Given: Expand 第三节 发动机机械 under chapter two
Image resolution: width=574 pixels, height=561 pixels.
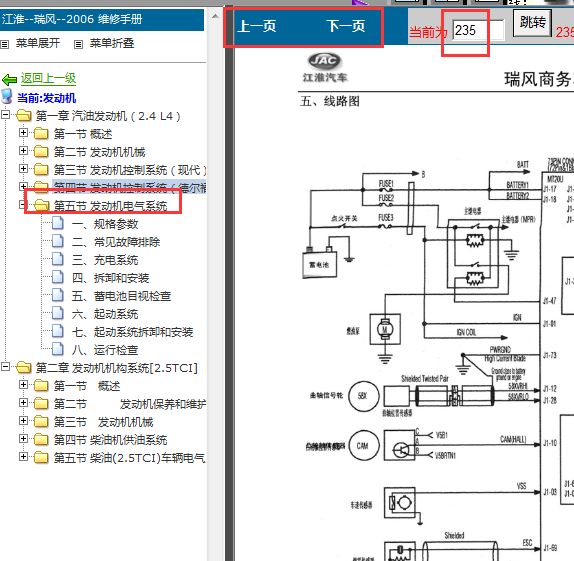Looking at the screenshot, I should (23, 420).
